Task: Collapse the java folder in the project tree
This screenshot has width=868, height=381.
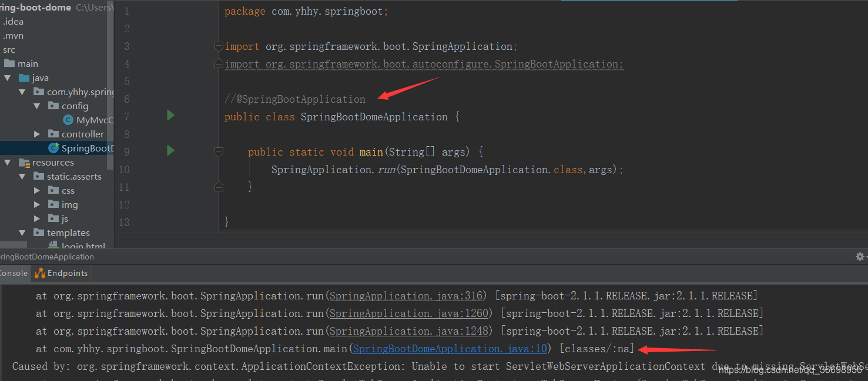Action: pos(8,77)
